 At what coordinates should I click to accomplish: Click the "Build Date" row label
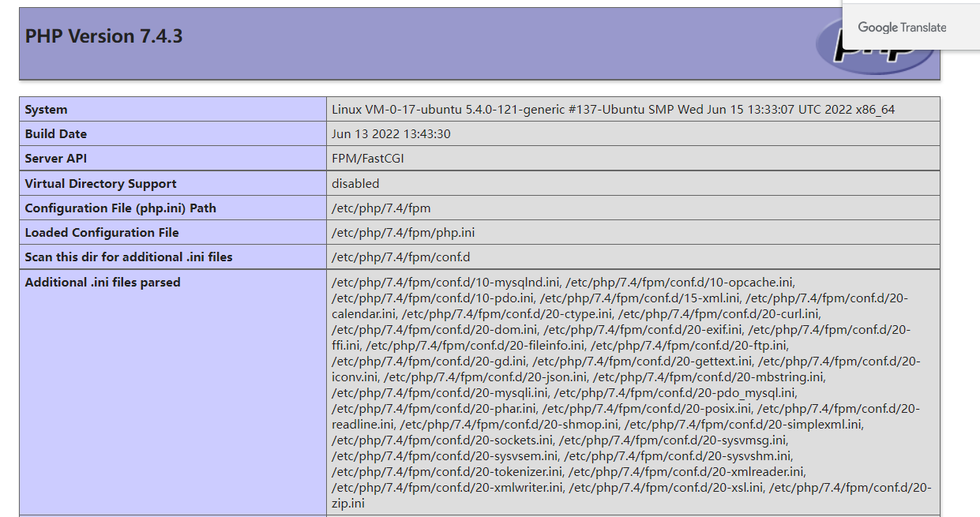point(55,134)
